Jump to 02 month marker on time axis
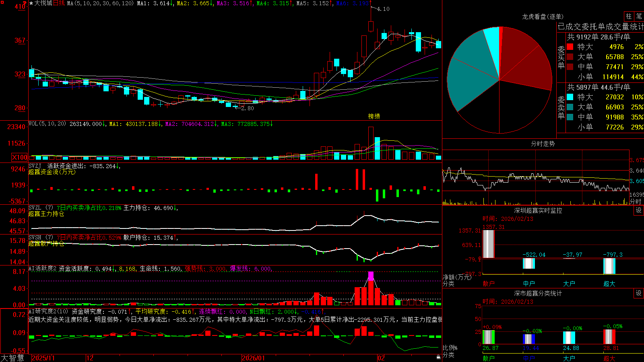644x362 pixels. [381, 358]
